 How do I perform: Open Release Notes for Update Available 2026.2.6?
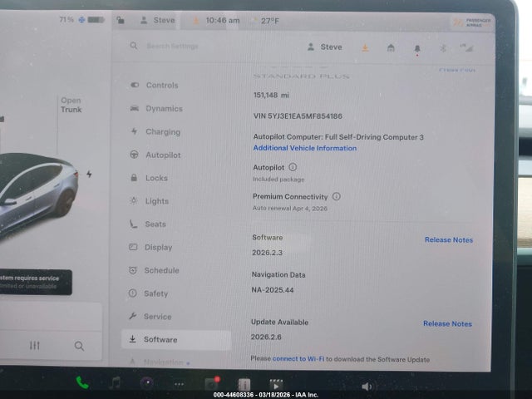click(447, 323)
